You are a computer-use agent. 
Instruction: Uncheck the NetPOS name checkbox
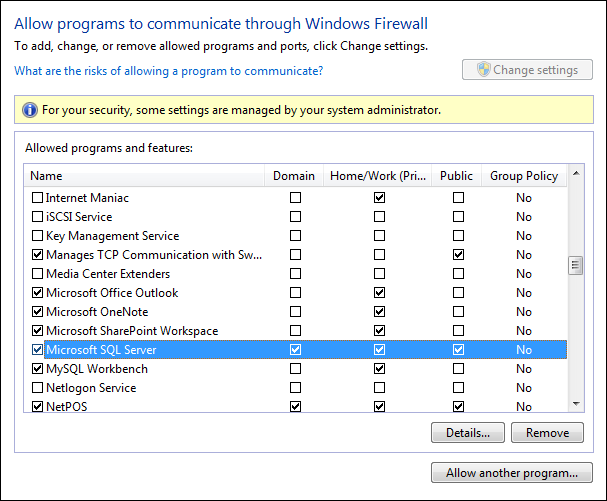[x=37, y=406]
